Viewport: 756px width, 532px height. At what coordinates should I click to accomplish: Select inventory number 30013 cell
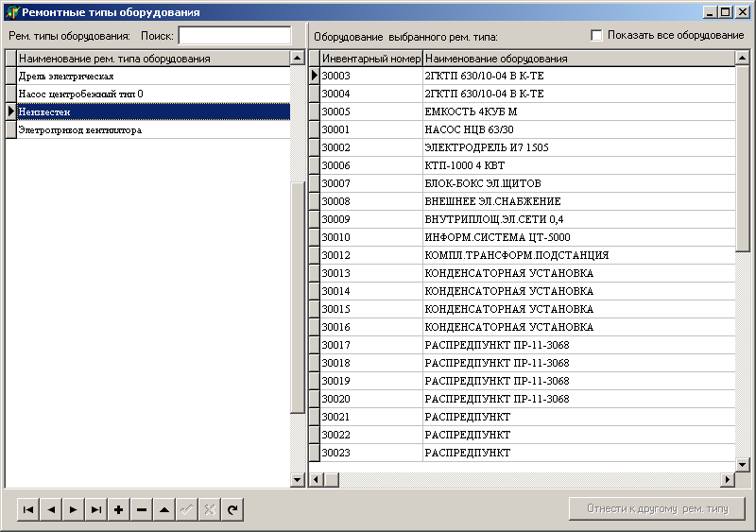pyautogui.click(x=371, y=273)
